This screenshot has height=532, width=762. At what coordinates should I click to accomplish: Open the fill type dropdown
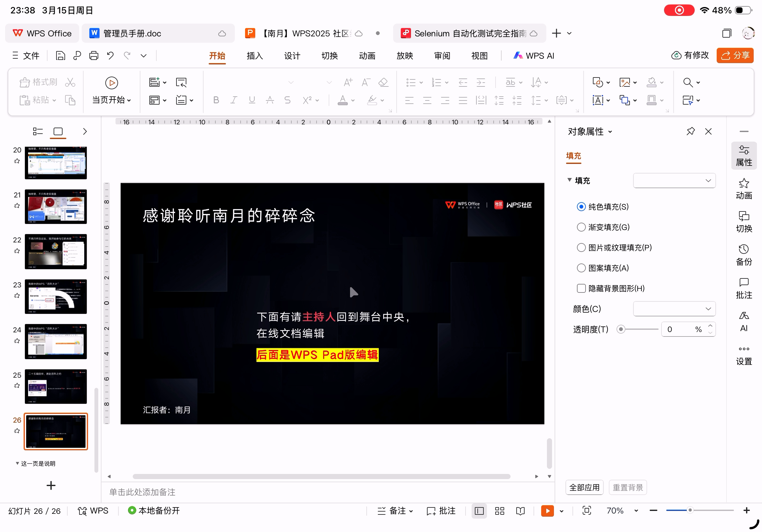click(x=674, y=181)
